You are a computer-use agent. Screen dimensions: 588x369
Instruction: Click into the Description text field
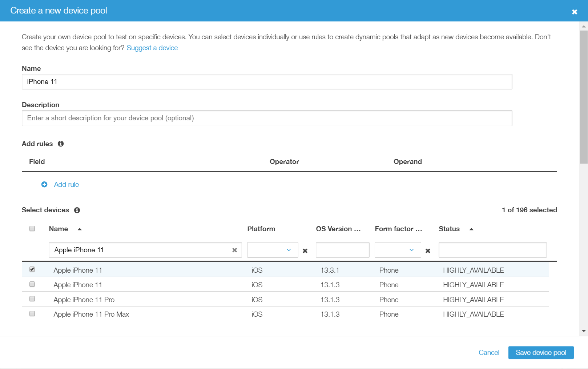click(x=267, y=118)
